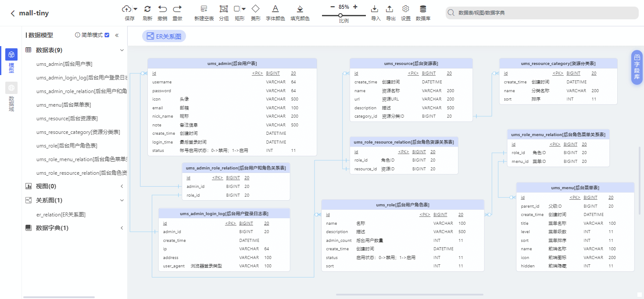Select the ums_resource table header in diagram
The image size is (644, 299).
click(x=411, y=64)
